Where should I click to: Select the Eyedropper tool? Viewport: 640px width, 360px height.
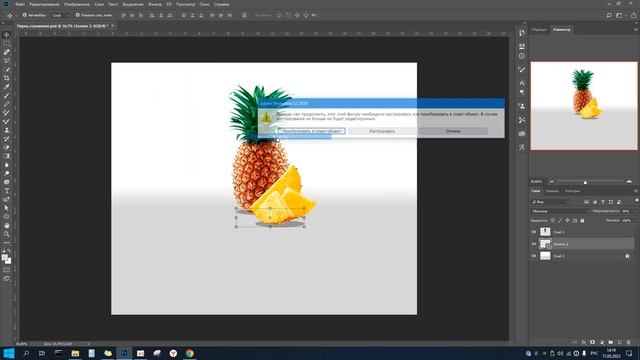coord(7,87)
